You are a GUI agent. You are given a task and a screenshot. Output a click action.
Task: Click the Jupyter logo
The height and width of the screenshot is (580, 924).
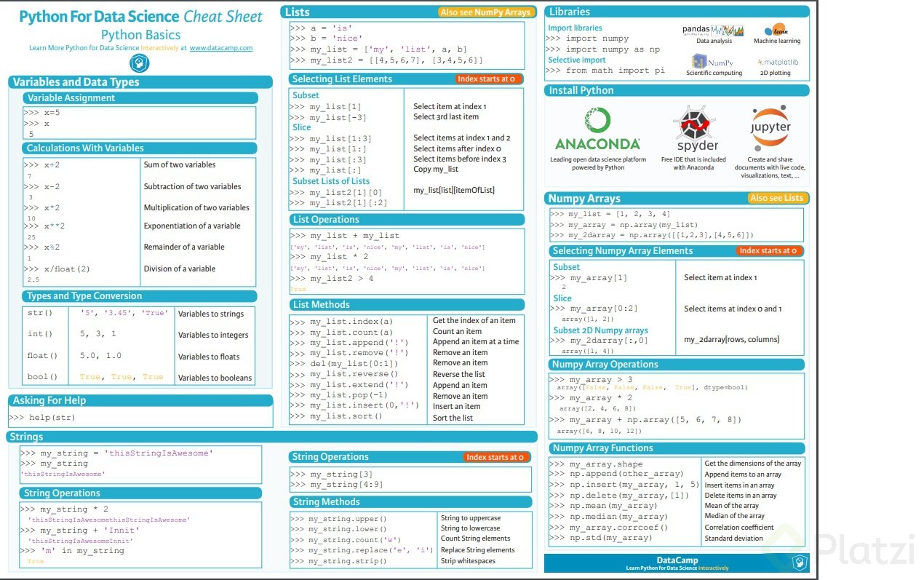coord(770,127)
